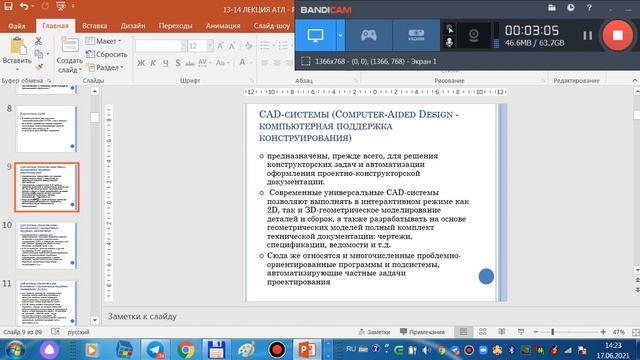Start slideshow from quick access toolbar
The height and width of the screenshot is (360, 640).
point(60,6)
